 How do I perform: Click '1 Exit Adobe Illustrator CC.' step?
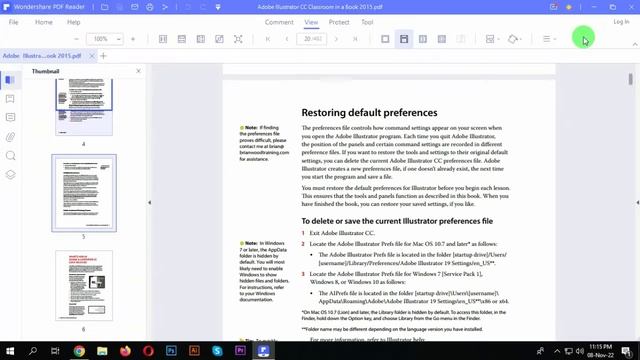(338, 233)
